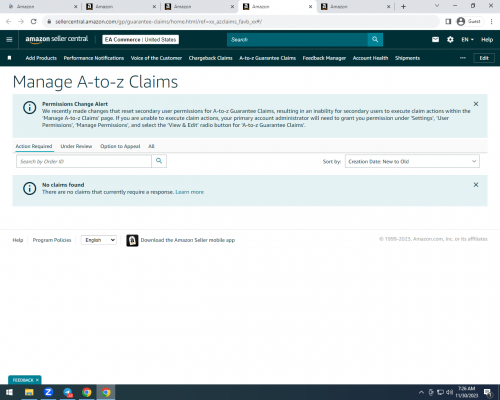
Task: Expand the Sort by Creation Date dropdown
Action: (x=412, y=161)
